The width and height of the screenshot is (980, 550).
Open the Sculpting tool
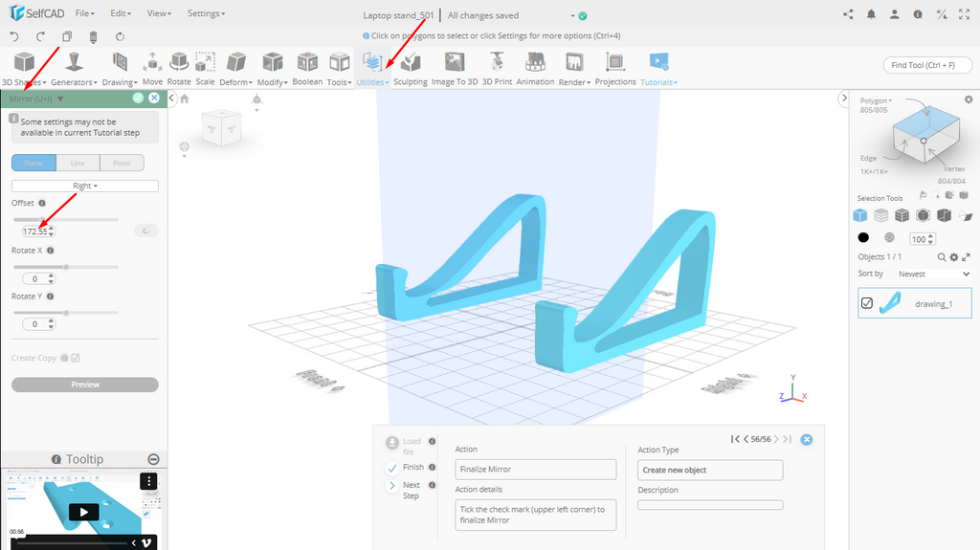click(x=410, y=68)
